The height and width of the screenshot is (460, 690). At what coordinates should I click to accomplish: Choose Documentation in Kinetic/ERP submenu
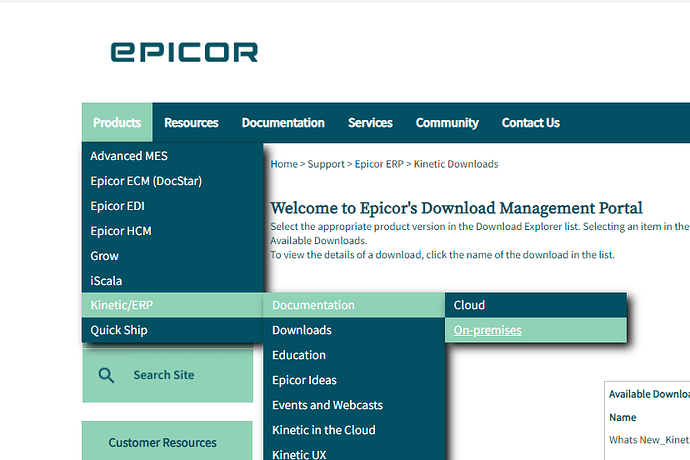tap(354, 305)
